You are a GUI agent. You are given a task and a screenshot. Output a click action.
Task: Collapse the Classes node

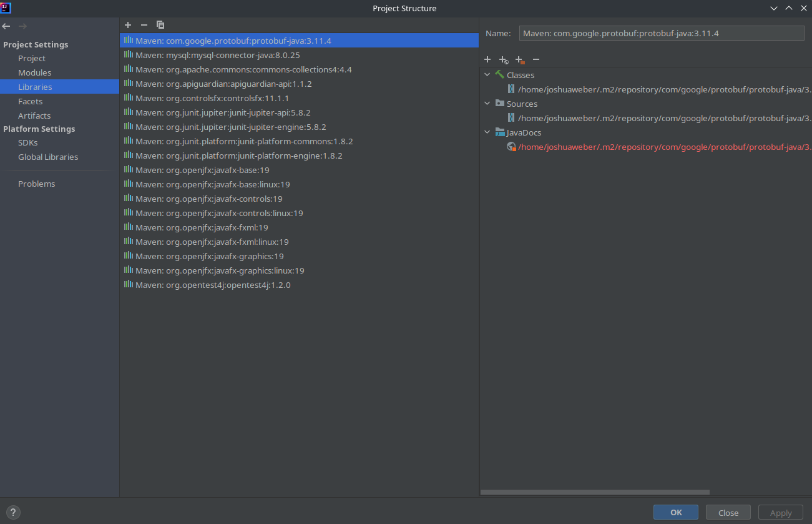click(487, 75)
